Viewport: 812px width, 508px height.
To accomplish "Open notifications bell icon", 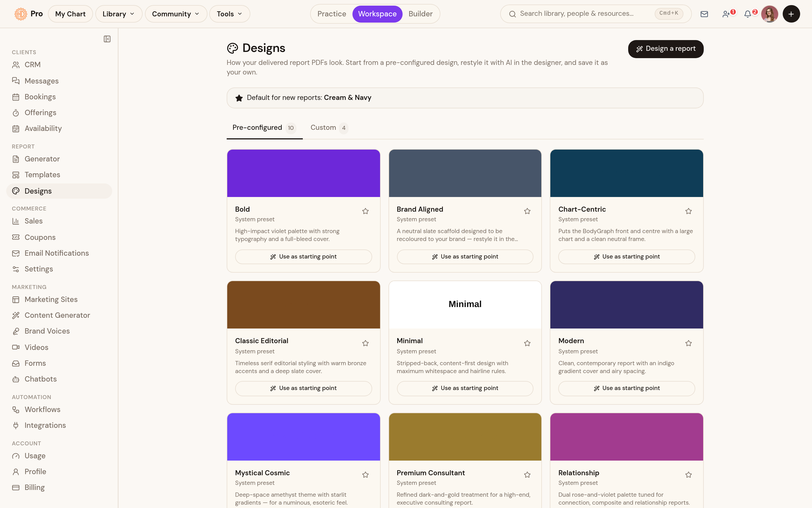I will point(749,14).
